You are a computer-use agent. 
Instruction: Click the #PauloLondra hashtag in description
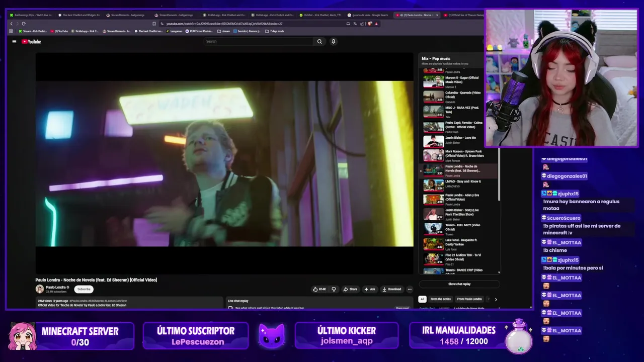click(78, 301)
